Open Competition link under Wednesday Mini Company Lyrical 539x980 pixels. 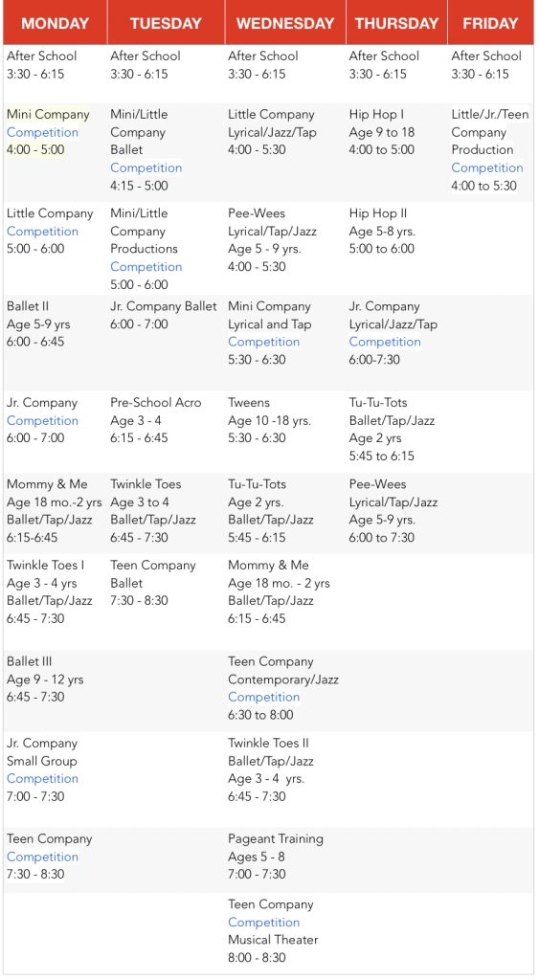264,342
